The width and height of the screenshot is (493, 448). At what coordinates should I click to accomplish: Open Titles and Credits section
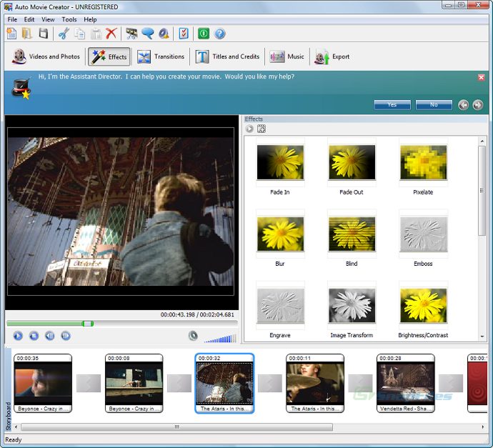[x=227, y=56]
